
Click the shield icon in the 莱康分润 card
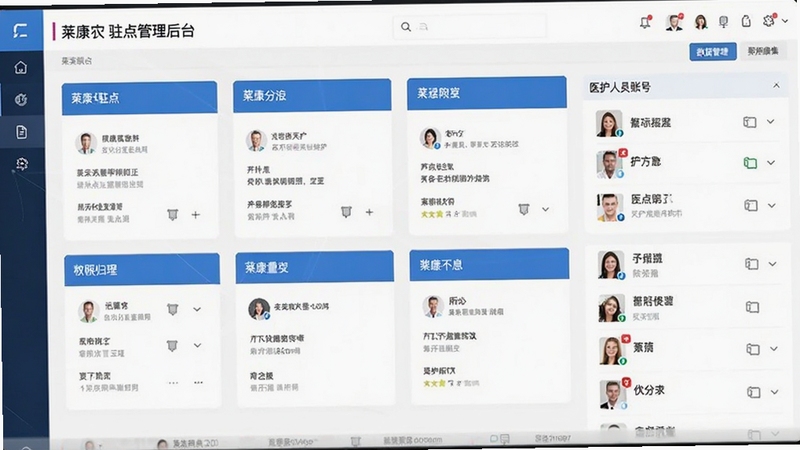[x=346, y=212]
